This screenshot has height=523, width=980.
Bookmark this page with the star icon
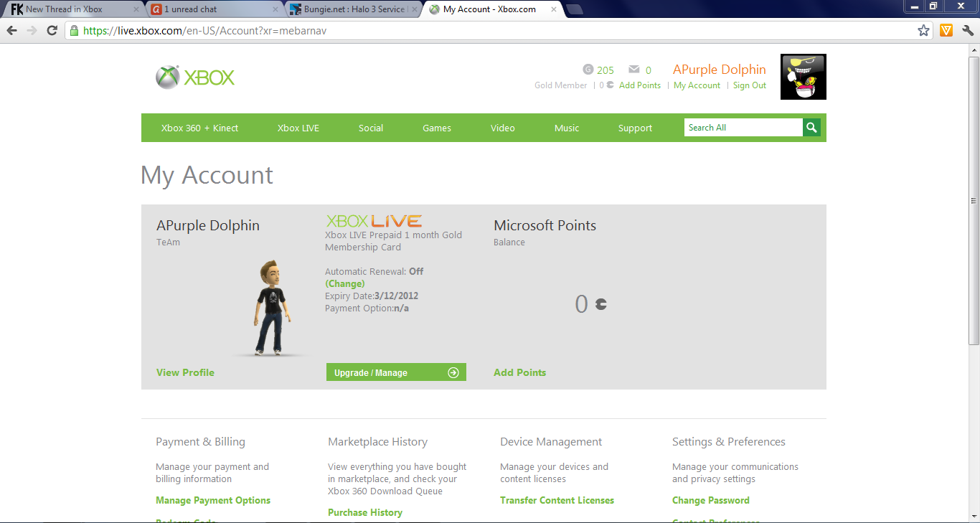[x=924, y=31]
